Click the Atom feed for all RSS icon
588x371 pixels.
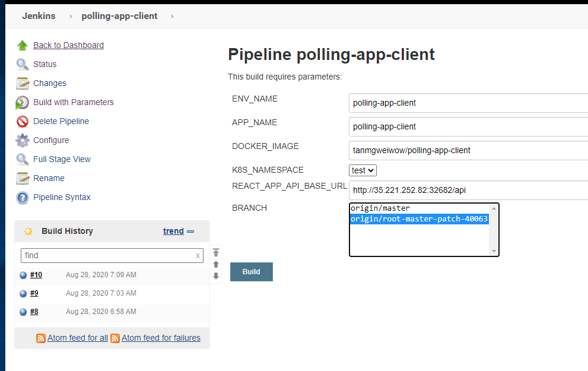41,338
